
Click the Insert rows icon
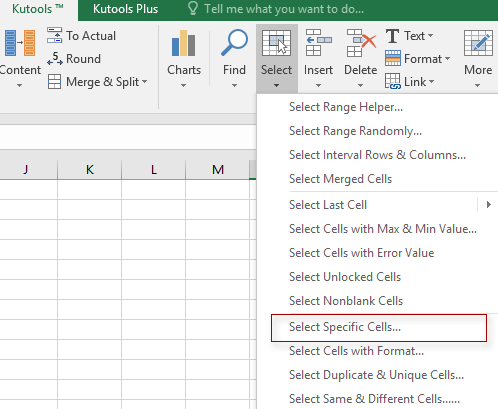tap(318, 43)
